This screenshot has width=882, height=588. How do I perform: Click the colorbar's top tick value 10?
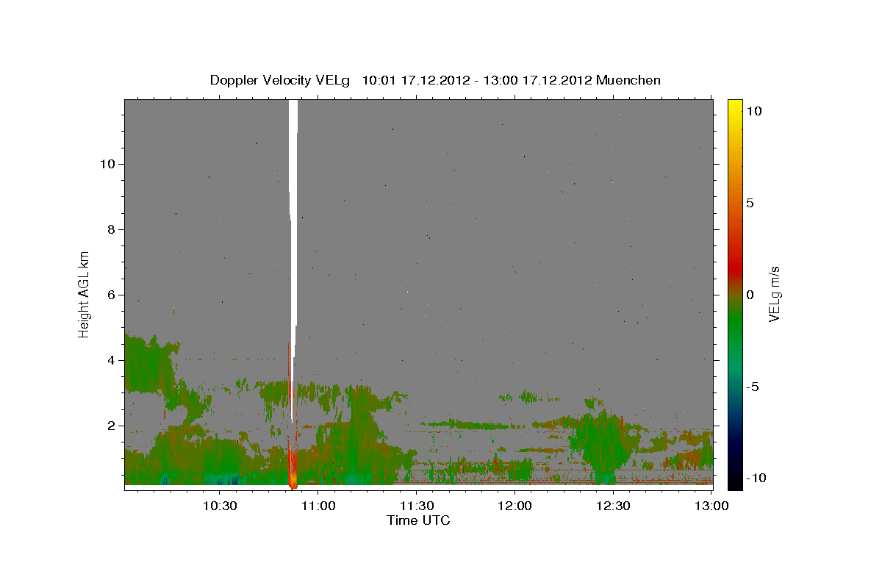[x=753, y=111]
